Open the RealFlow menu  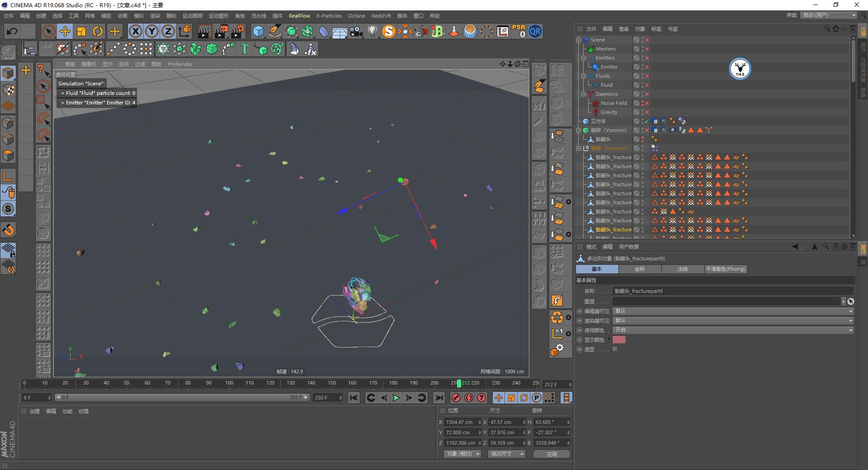(x=299, y=15)
